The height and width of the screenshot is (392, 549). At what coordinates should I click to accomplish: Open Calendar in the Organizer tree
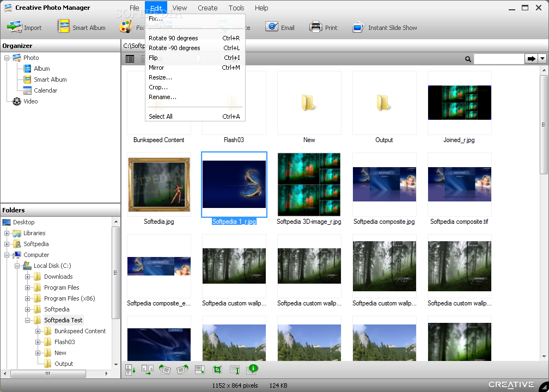pyautogui.click(x=46, y=90)
